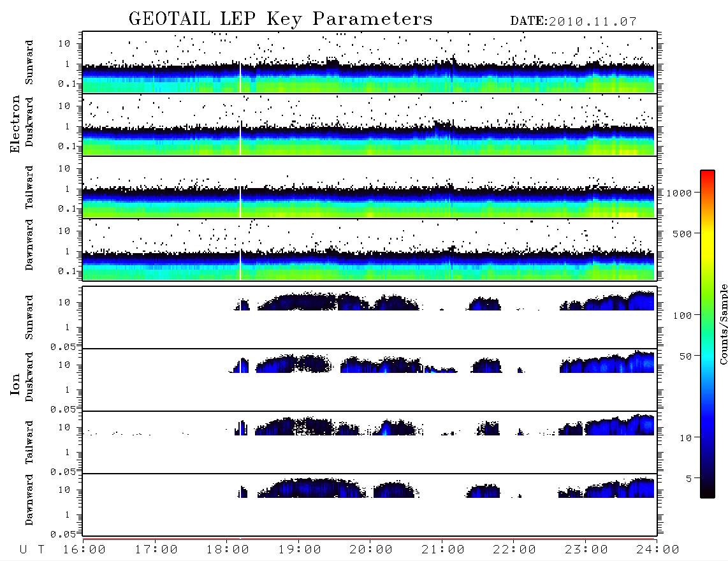
Task: Click inside the Electron Dawnward spectrogram panel
Action: (370, 249)
